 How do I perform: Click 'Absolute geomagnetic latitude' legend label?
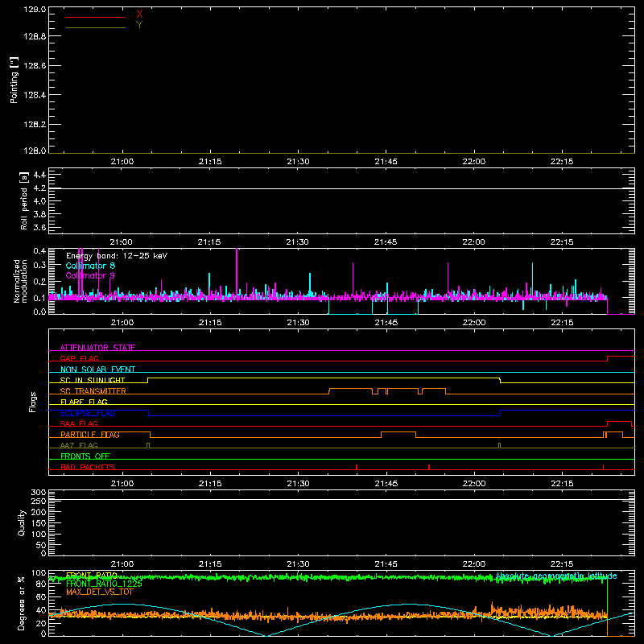click(556, 576)
